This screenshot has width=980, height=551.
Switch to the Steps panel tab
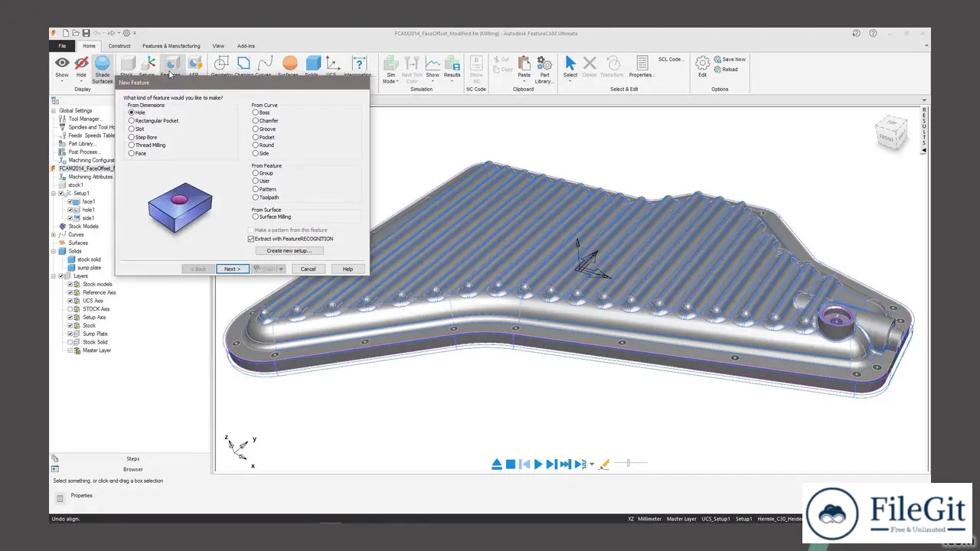pyautogui.click(x=133, y=458)
